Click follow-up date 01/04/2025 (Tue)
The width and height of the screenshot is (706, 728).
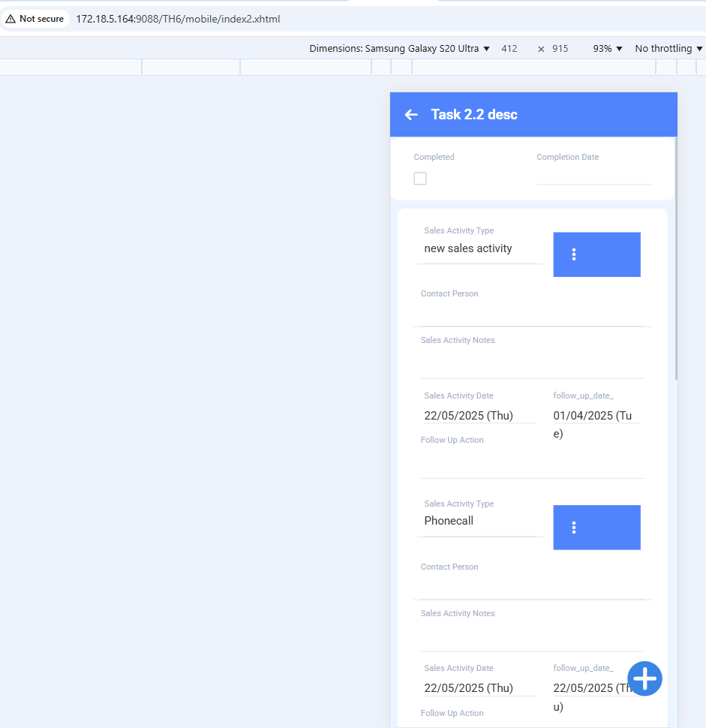pyautogui.click(x=597, y=424)
